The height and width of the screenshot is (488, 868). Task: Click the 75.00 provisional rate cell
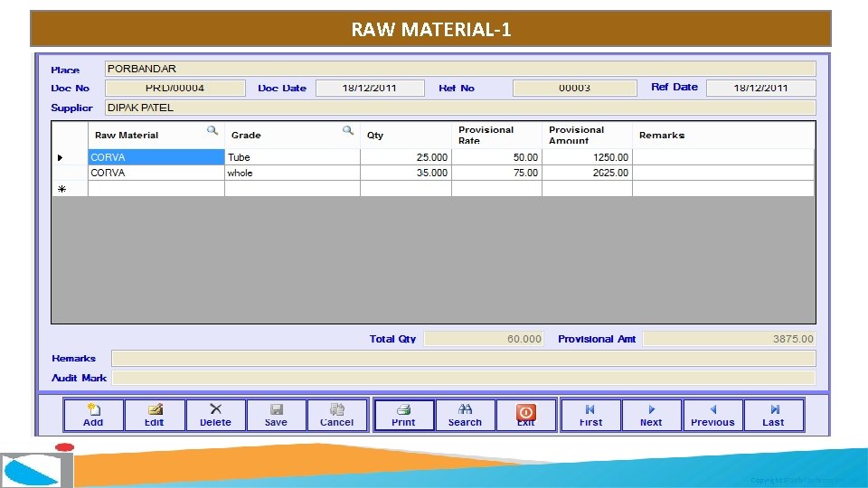click(x=496, y=173)
